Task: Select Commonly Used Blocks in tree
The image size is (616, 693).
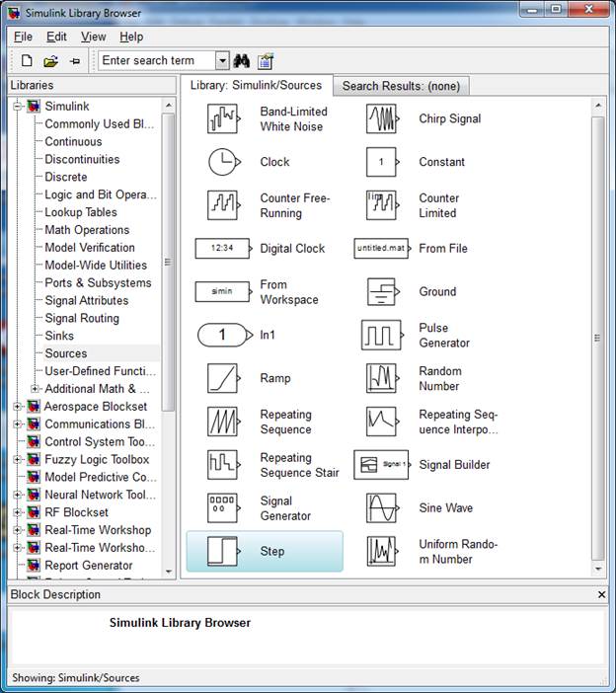Action: pos(100,124)
